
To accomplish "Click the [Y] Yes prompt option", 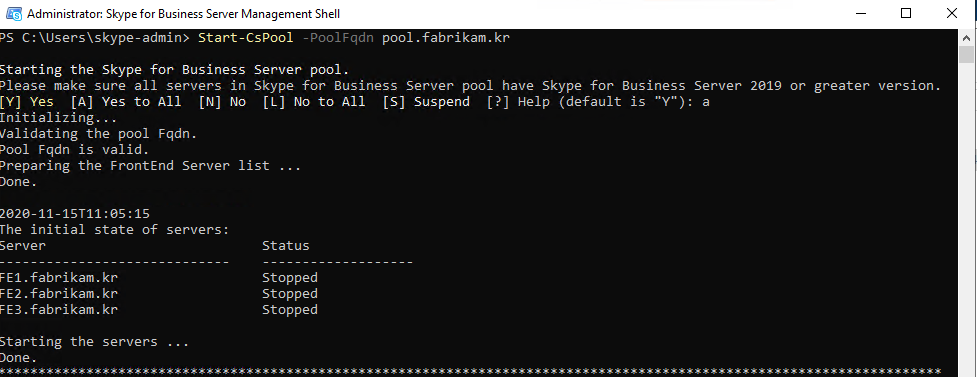I will coord(27,102).
